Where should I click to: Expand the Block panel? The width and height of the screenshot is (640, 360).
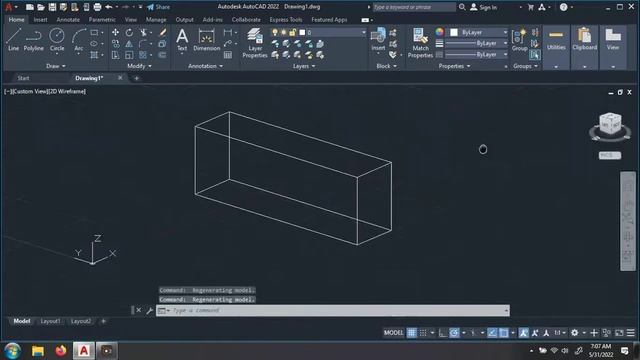386,66
